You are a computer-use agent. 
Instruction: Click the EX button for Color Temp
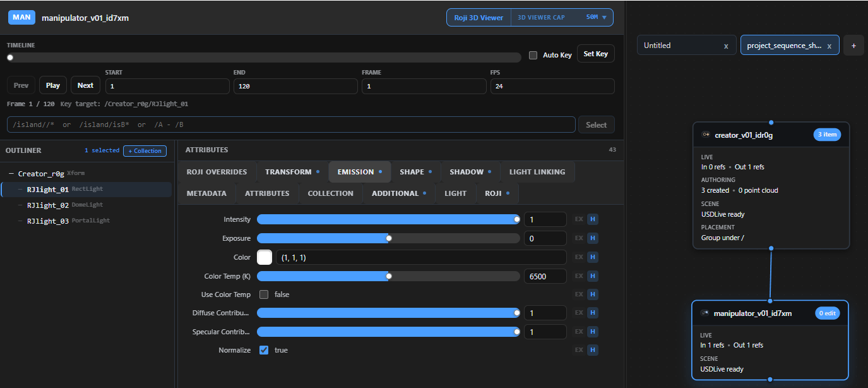579,276
